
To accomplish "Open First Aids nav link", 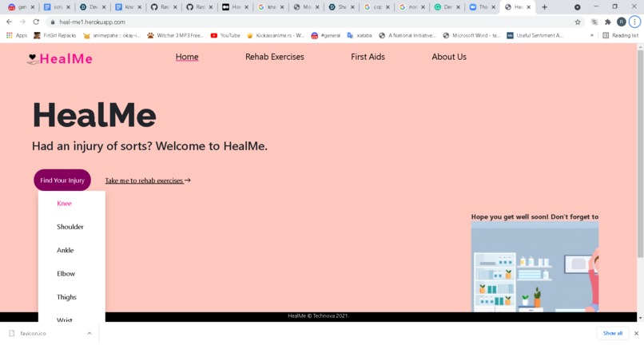I will click(368, 57).
